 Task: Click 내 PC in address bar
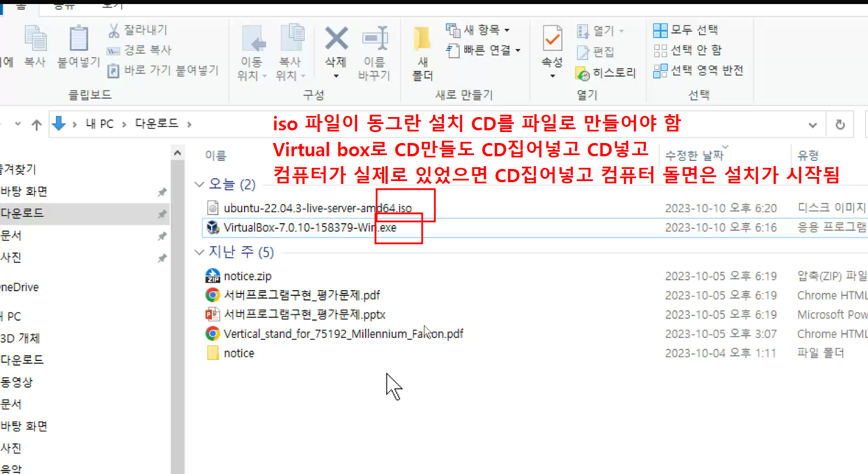100,123
